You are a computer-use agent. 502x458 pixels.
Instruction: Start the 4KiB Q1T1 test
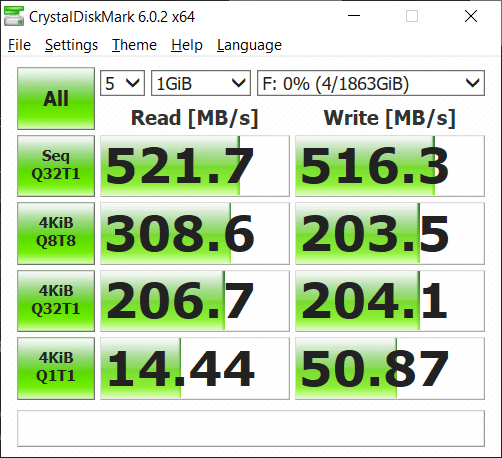pyautogui.click(x=56, y=368)
